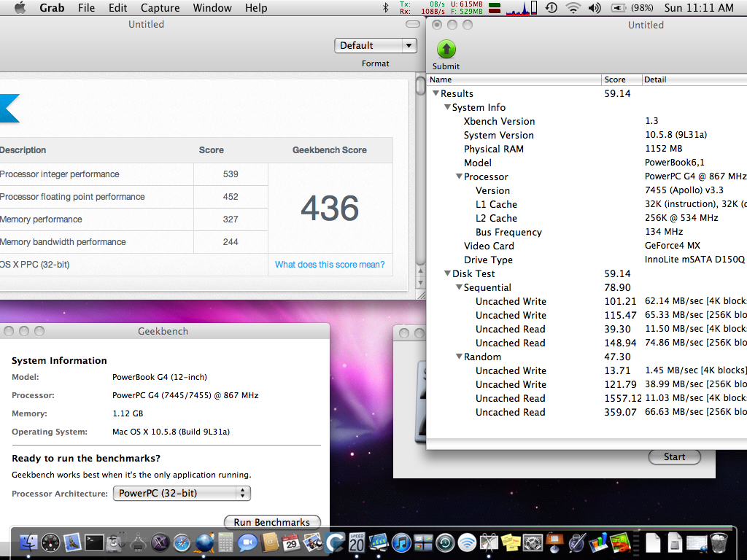Viewport: 747px width, 560px height.
Task: Open Address Book from the dock
Action: pos(270,542)
